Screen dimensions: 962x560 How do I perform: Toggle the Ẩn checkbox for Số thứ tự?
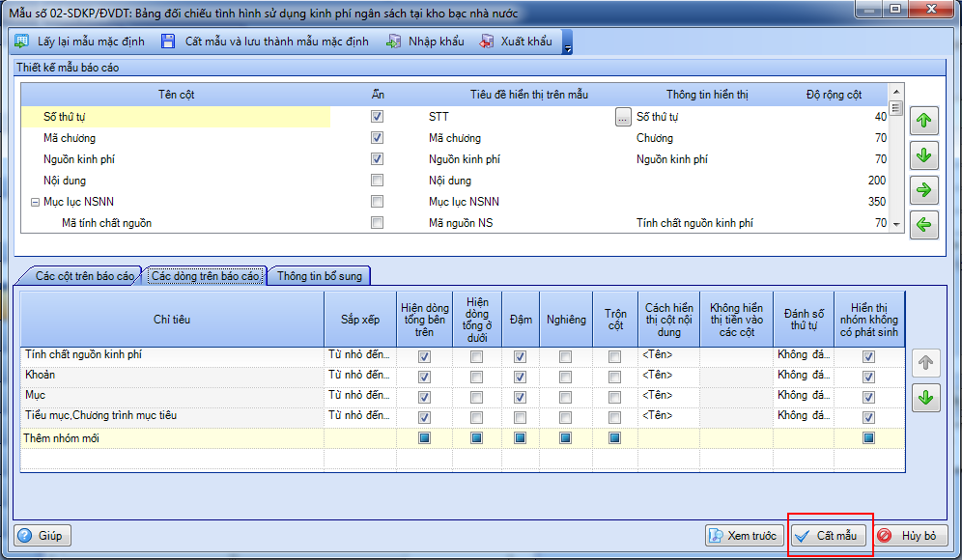pos(377,117)
